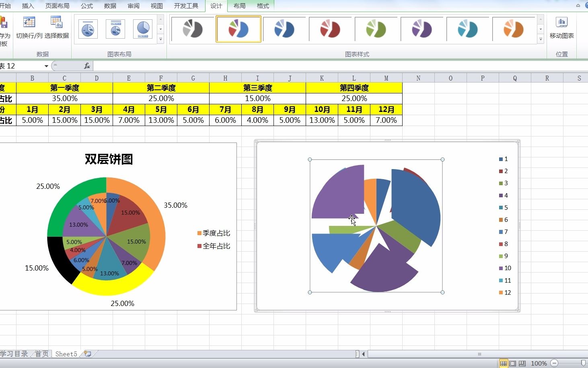Click legend entry 1 in right chart
588x368 pixels.
(503, 159)
